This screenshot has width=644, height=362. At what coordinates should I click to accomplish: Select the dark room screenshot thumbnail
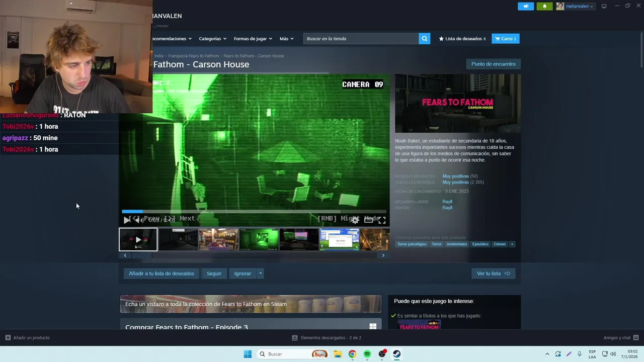coord(178,239)
